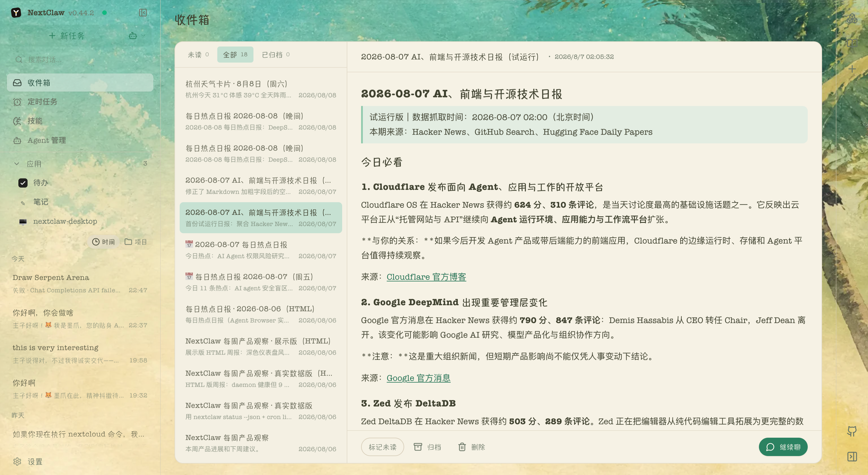Image resolution: width=868 pixels, height=475 pixels.
Task: Open 定时任务 in the sidebar
Action: [x=80, y=102]
